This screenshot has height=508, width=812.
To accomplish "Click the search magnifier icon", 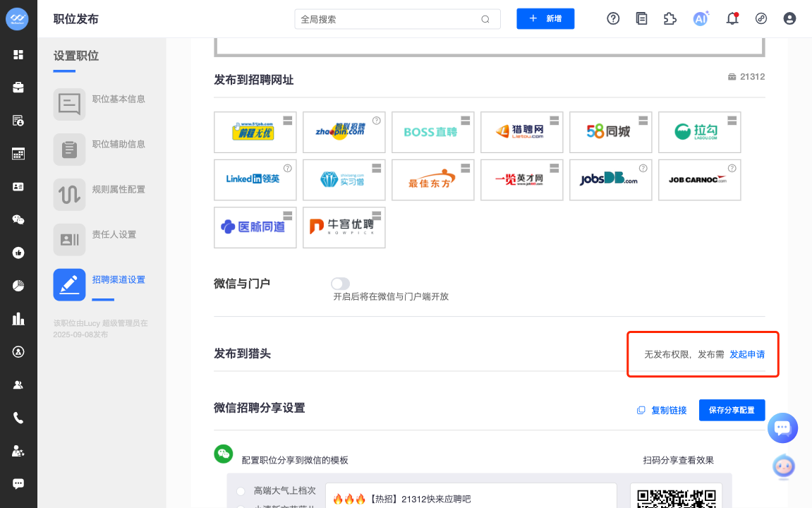I will 485,19.
